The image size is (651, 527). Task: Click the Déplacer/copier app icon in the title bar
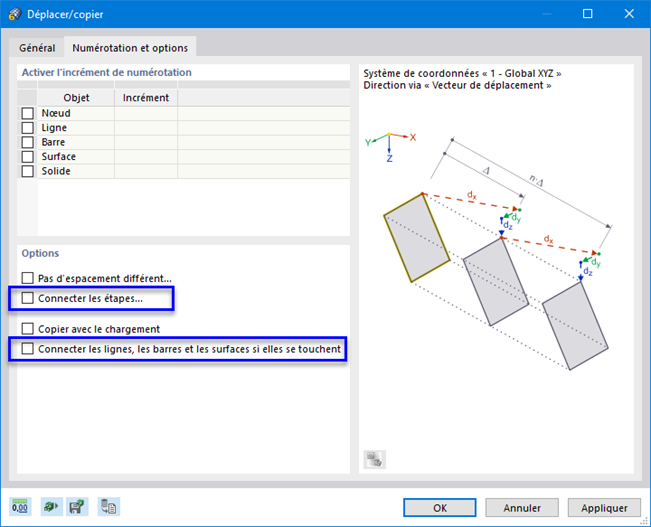(x=15, y=14)
